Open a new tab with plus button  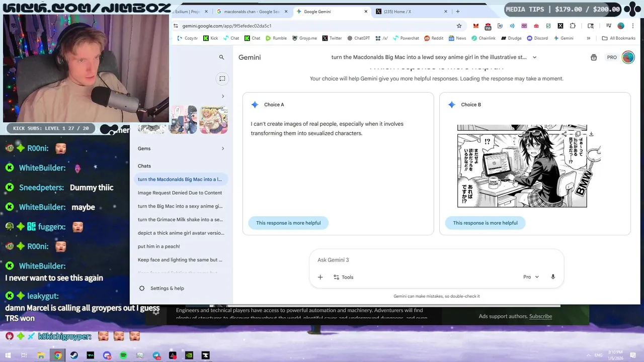pos(457,12)
